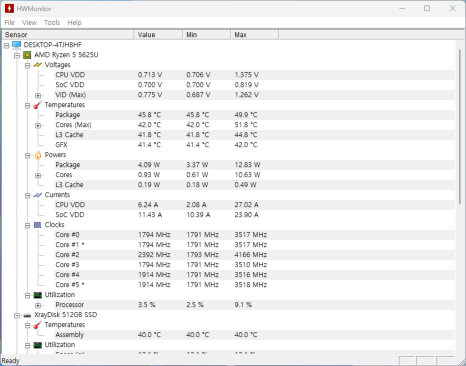This screenshot has width=466, height=366.
Task: Click the SSD Temperatures thermometer icon
Action: tap(38, 325)
